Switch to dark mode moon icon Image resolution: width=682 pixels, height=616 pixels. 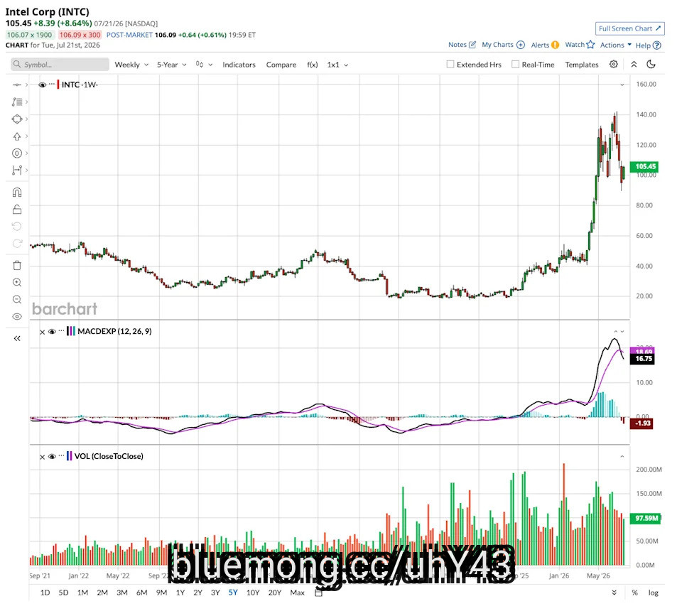pyautogui.click(x=651, y=65)
